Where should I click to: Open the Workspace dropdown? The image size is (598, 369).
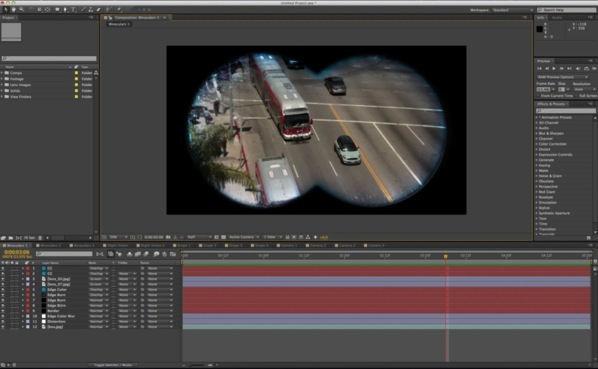[x=513, y=10]
